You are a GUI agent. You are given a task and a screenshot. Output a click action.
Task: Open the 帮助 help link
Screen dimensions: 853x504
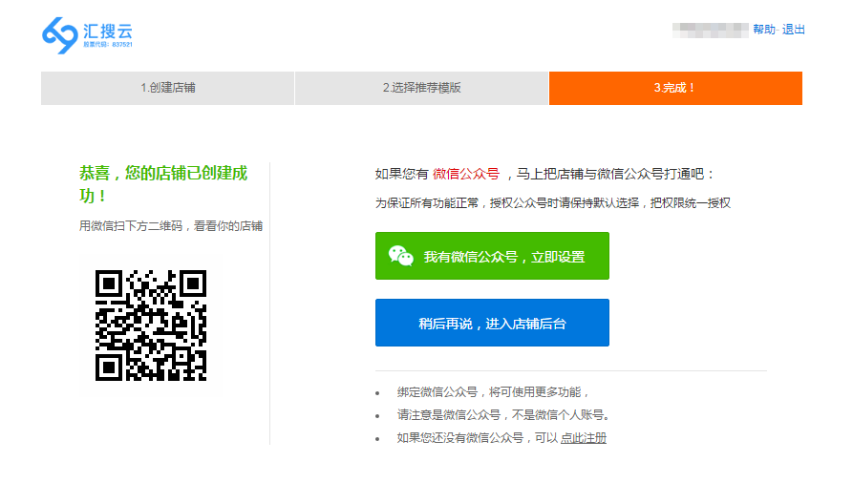pos(763,30)
